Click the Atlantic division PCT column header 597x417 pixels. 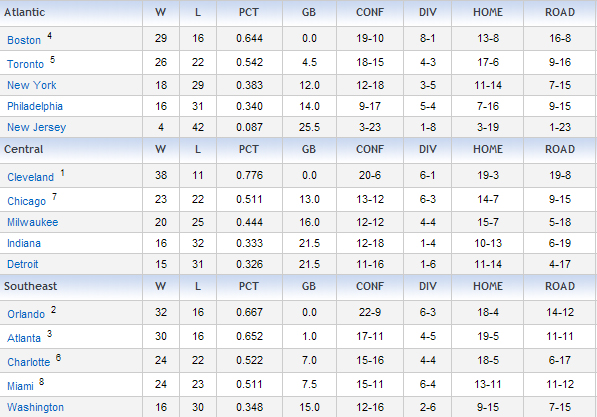[x=249, y=12]
